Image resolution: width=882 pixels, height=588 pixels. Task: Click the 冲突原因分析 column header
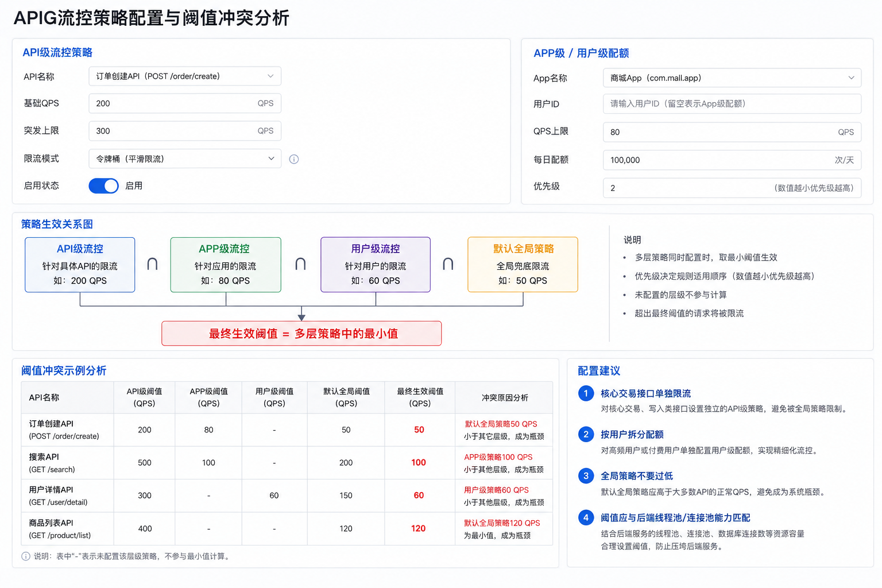pos(505,397)
